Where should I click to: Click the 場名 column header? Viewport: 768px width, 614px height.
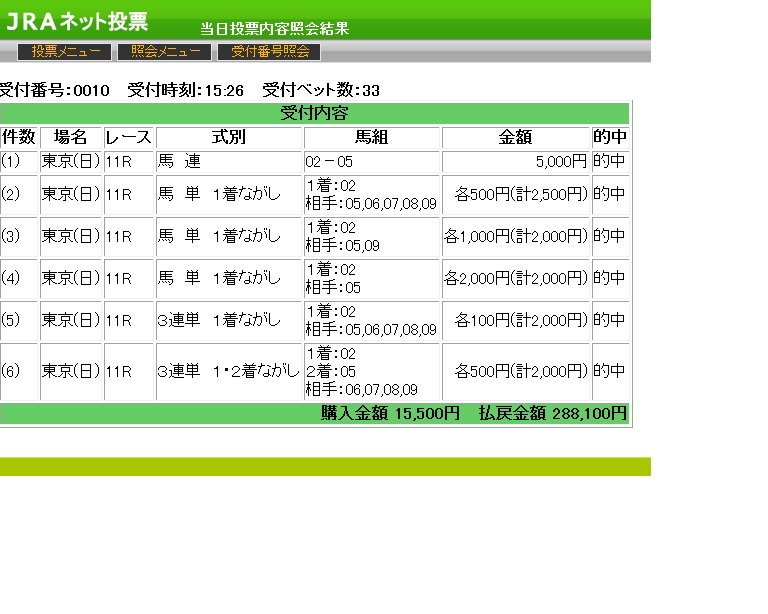coord(71,137)
